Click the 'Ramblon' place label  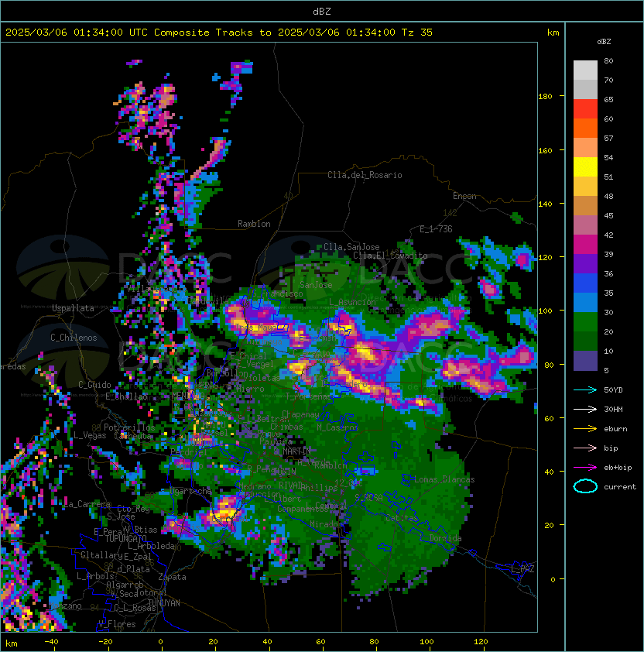click(x=254, y=224)
